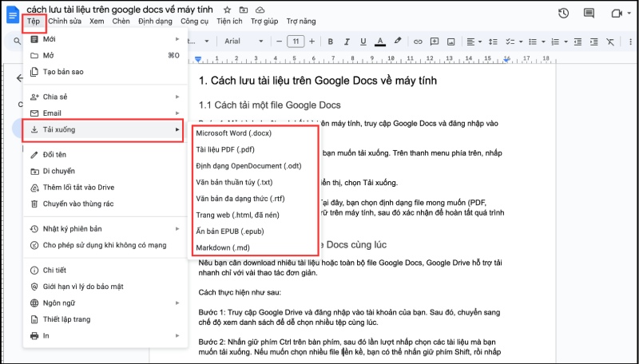The image size is (639, 364).
Task: Open version history clock icon
Action: (x=563, y=13)
